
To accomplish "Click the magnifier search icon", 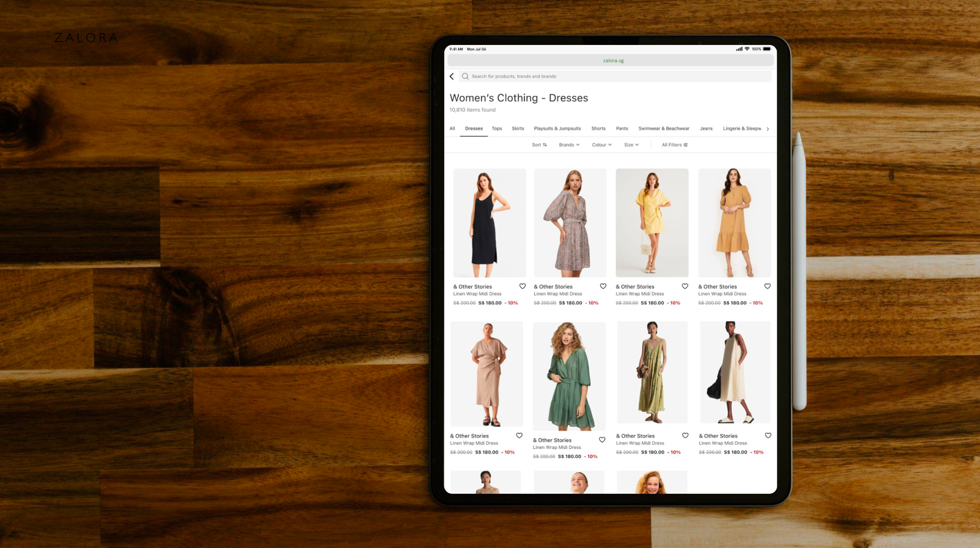I will point(465,76).
